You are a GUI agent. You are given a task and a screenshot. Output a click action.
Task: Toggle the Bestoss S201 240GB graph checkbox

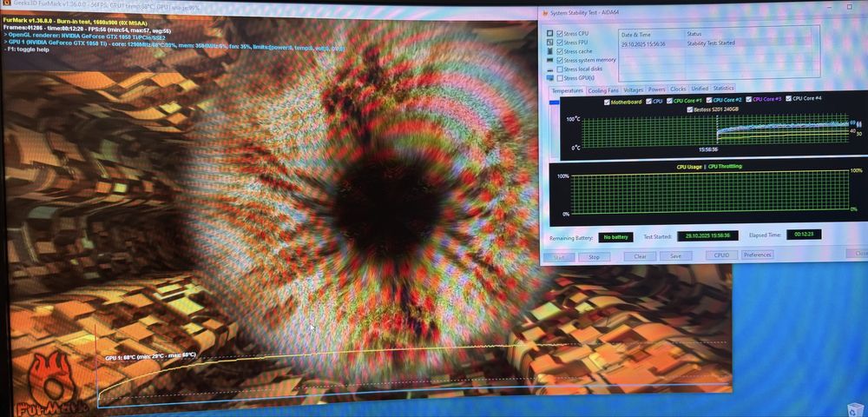(689, 109)
